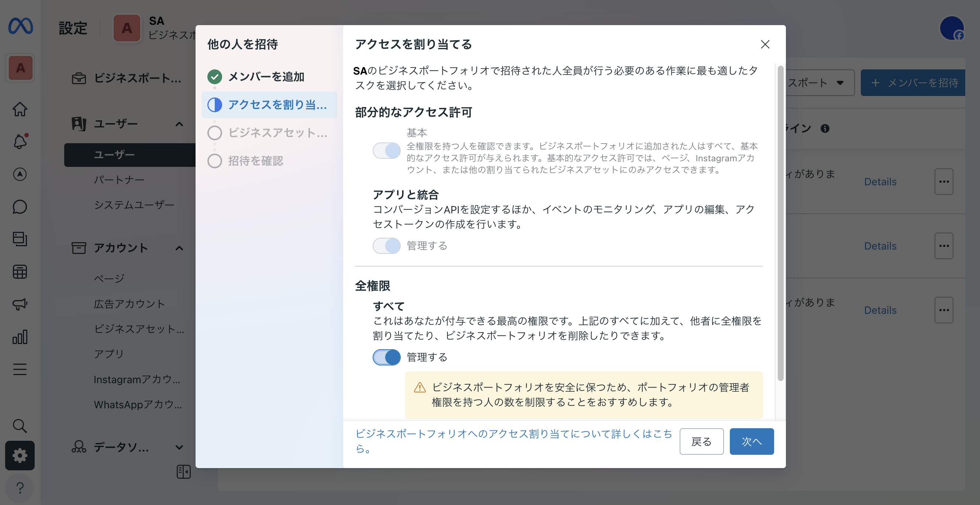The width and height of the screenshot is (980, 505).
Task: Disable the 管理する toggle under 全権限
Action: point(387,357)
